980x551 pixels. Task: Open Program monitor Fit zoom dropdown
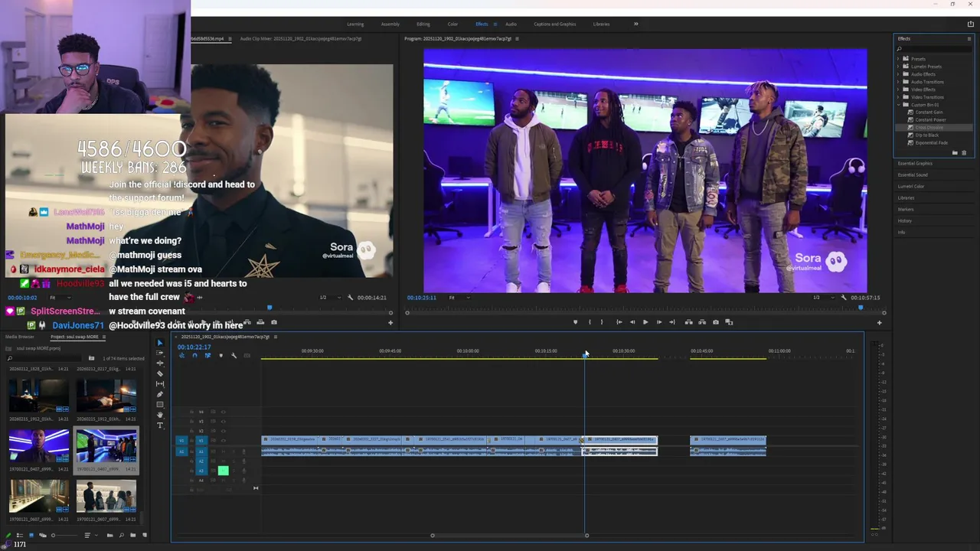459,298
